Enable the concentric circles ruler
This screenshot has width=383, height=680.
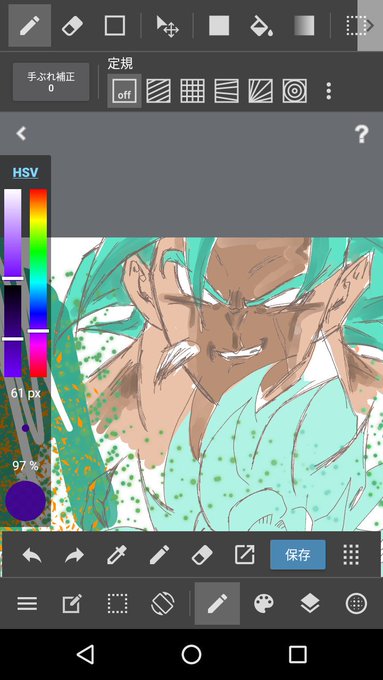coord(295,91)
